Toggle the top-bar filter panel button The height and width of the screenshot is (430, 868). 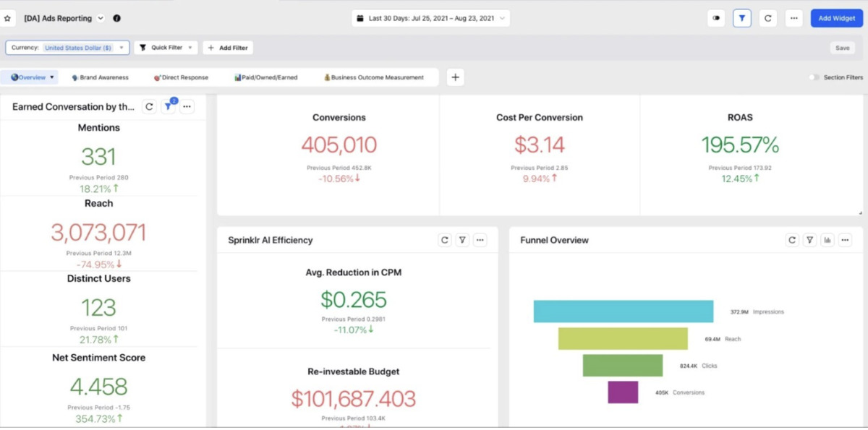tap(742, 18)
